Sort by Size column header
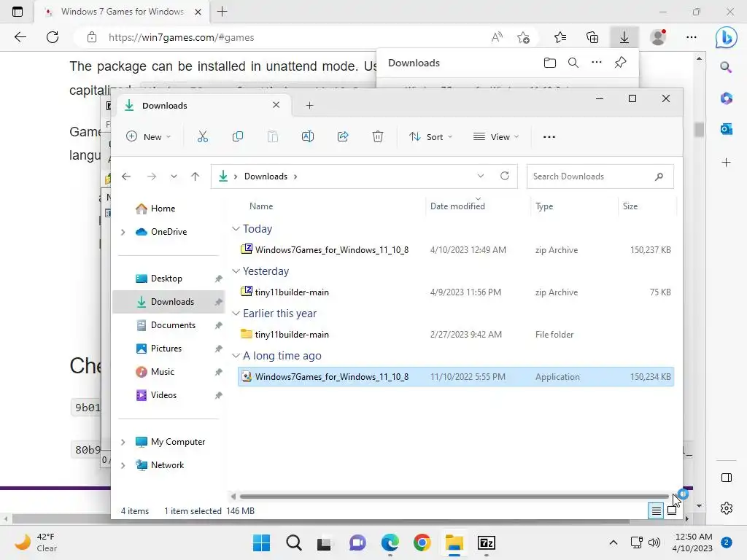Screen dimensions: 747x560 click(x=630, y=206)
